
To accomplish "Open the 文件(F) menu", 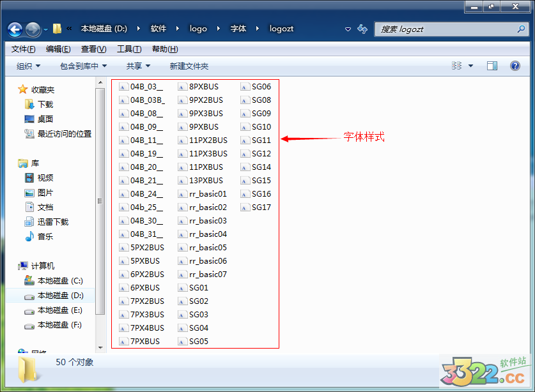I will 23,49.
